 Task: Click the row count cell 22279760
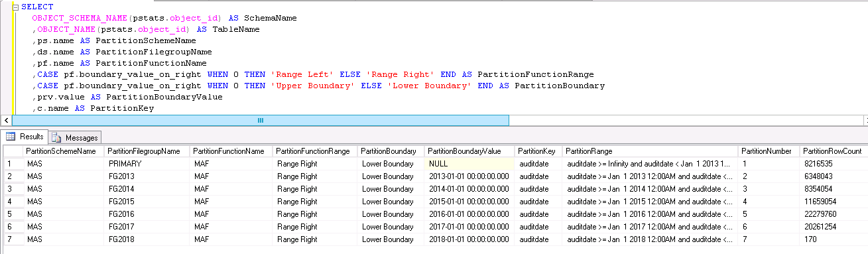pos(833,214)
